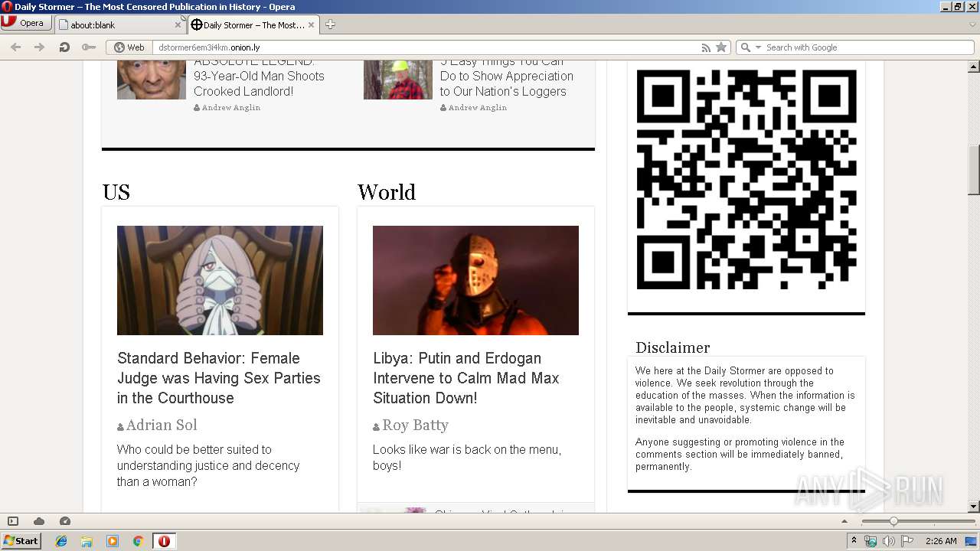Click Andrew Anglin under 93-Year-Old Man article
Image resolution: width=980 pixels, height=551 pixels.
[x=231, y=108]
